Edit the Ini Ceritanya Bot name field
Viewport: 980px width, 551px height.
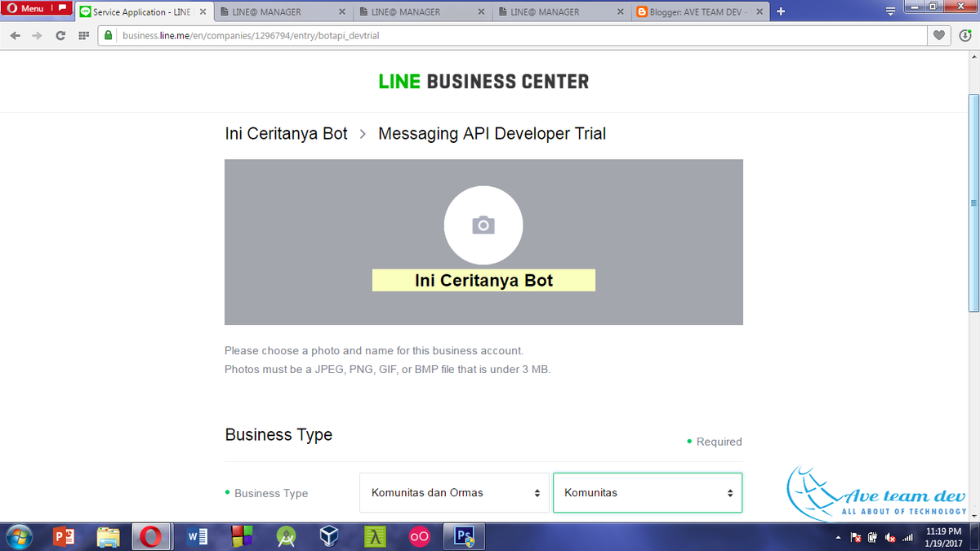(x=483, y=280)
